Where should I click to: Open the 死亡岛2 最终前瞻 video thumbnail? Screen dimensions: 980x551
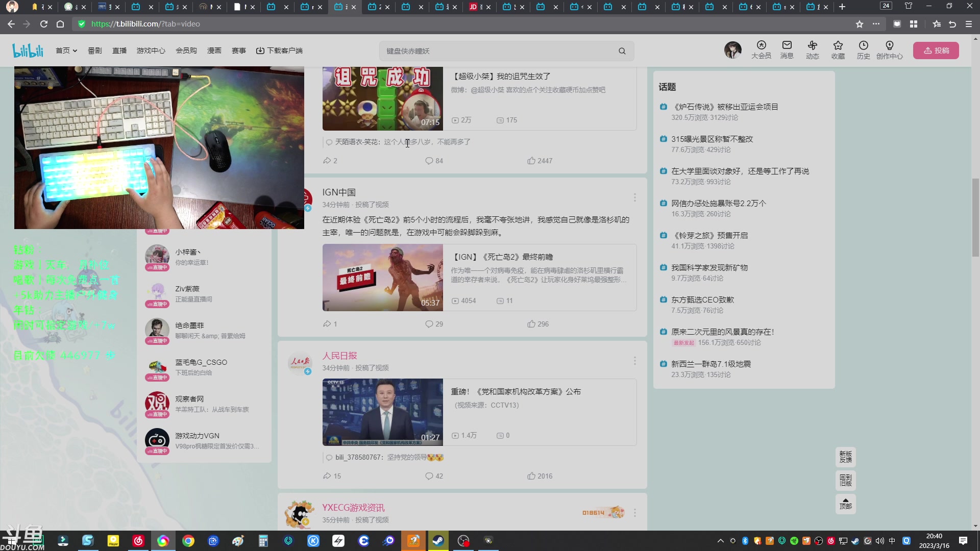tap(383, 278)
